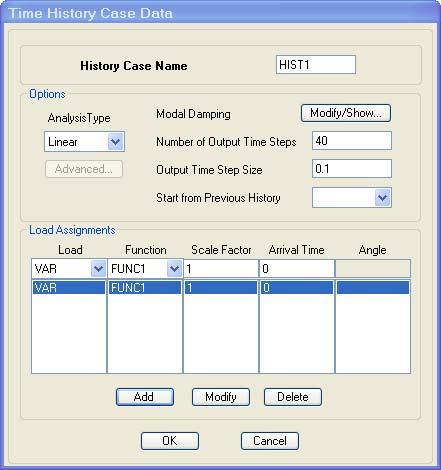Click the Scale Factor input field

tap(221, 268)
